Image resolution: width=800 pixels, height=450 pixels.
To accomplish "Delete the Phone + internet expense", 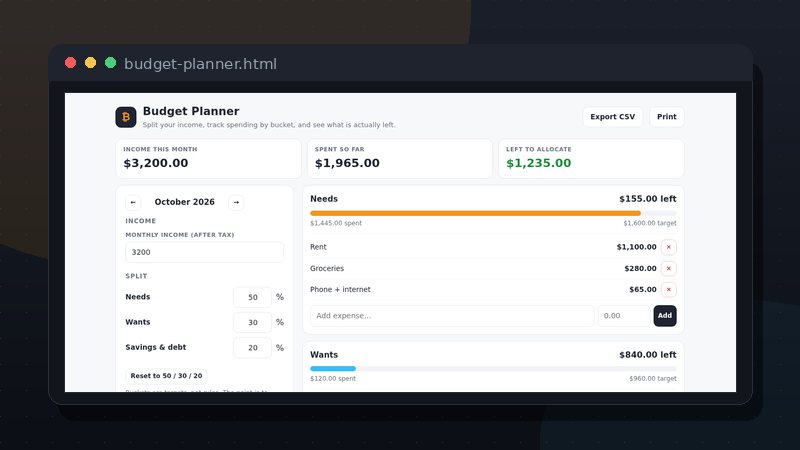I will tap(668, 289).
